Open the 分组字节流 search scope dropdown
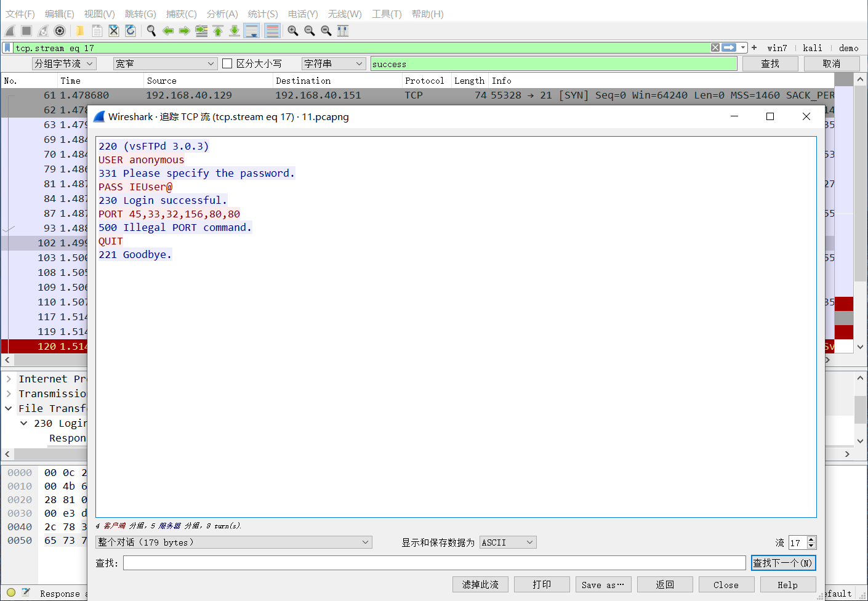 point(64,63)
